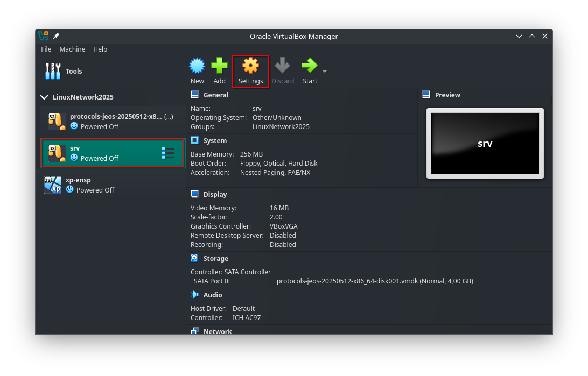Image resolution: width=588 pixels, height=376 pixels.
Task: Open the Machine menu
Action: 72,49
